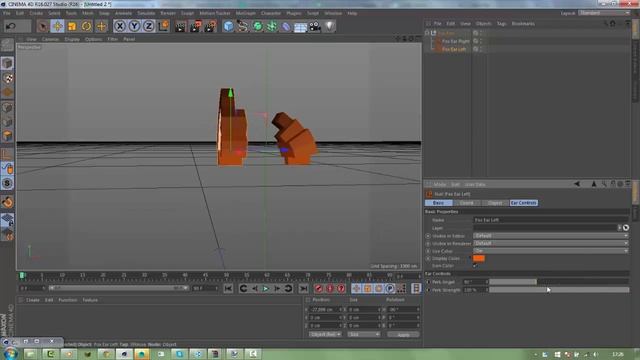Toggle the Icon Color checkbox
The image size is (640, 360).
coord(475,266)
